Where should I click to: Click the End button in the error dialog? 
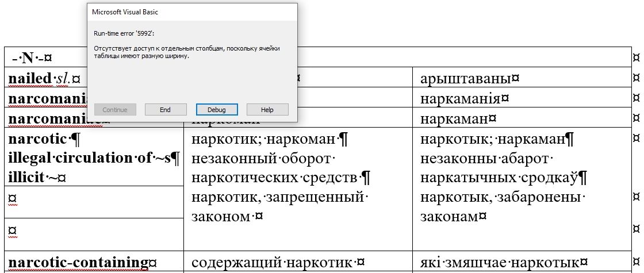166,110
